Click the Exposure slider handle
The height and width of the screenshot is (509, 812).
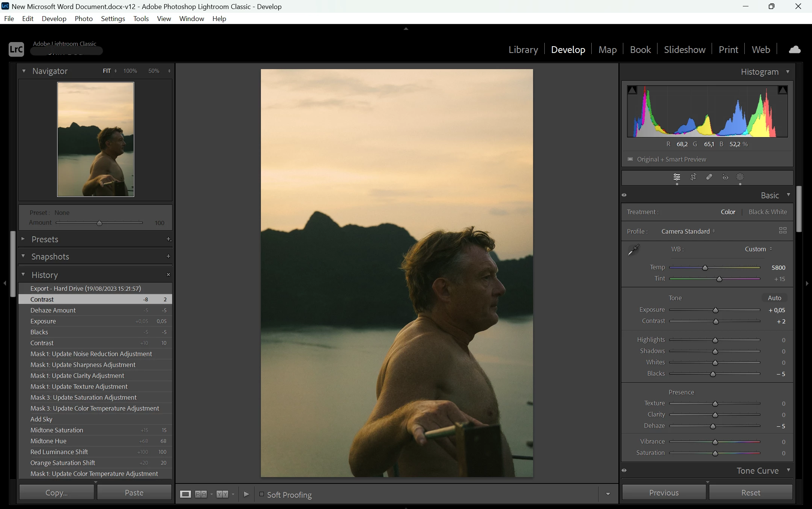pyautogui.click(x=715, y=310)
